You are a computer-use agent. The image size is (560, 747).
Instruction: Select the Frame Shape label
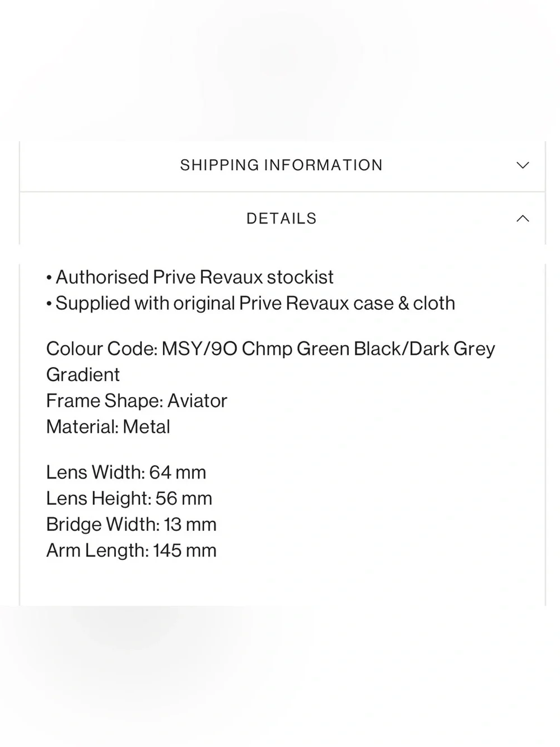[x=105, y=401]
